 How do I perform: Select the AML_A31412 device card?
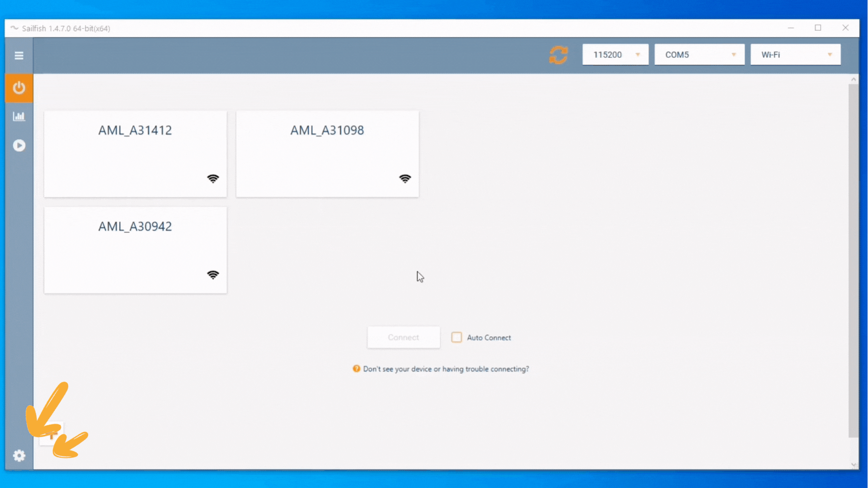[x=135, y=154]
